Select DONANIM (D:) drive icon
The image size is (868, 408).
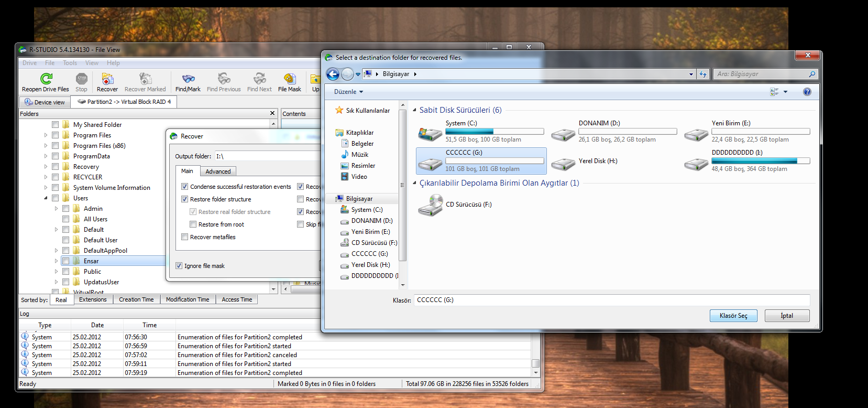pyautogui.click(x=563, y=134)
